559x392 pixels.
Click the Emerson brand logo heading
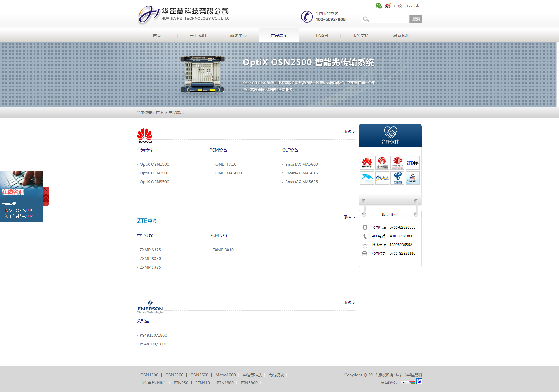click(x=150, y=307)
